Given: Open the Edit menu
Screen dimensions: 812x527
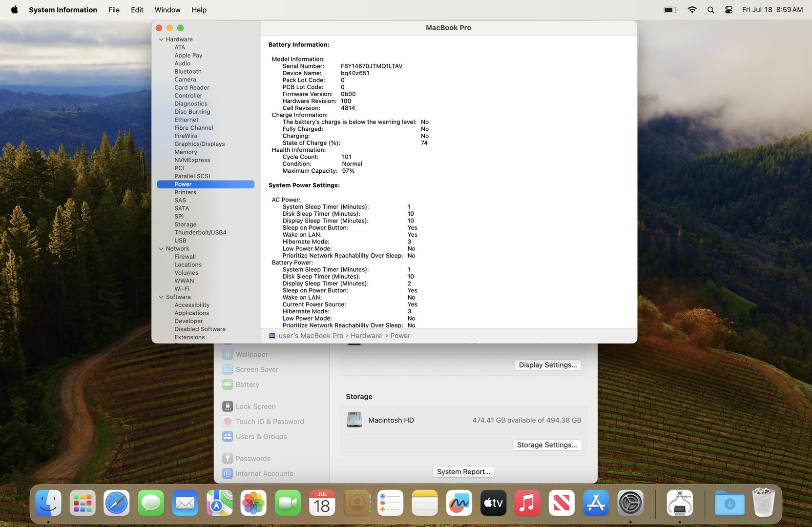Looking at the screenshot, I should coord(137,10).
